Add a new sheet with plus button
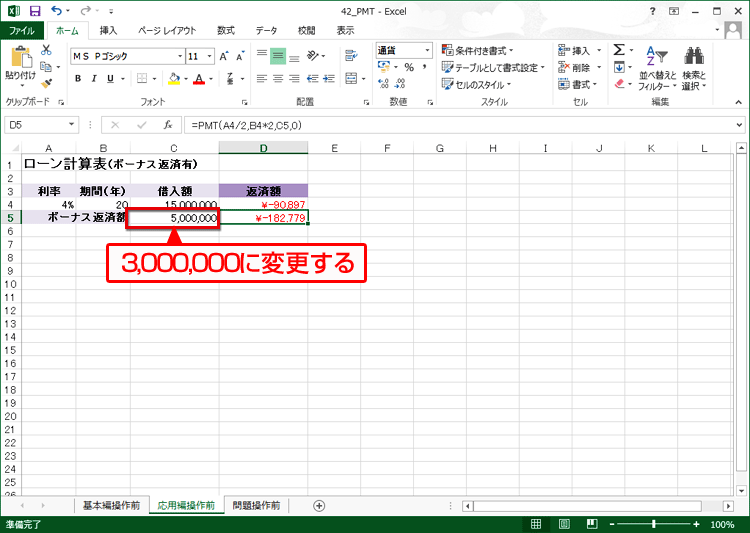This screenshot has width=750, height=533. pyautogui.click(x=319, y=506)
